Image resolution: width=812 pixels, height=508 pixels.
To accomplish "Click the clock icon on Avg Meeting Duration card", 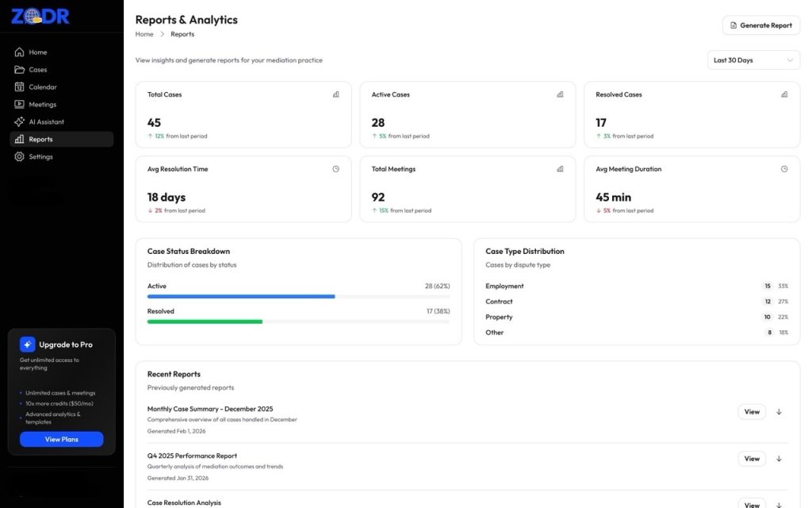I will pyautogui.click(x=784, y=168).
